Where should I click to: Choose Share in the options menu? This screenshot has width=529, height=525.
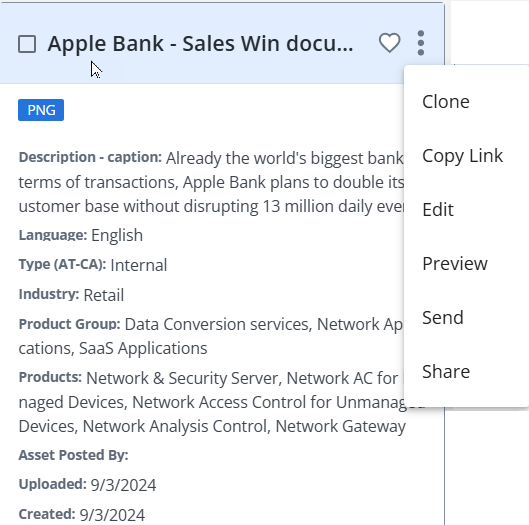point(446,371)
